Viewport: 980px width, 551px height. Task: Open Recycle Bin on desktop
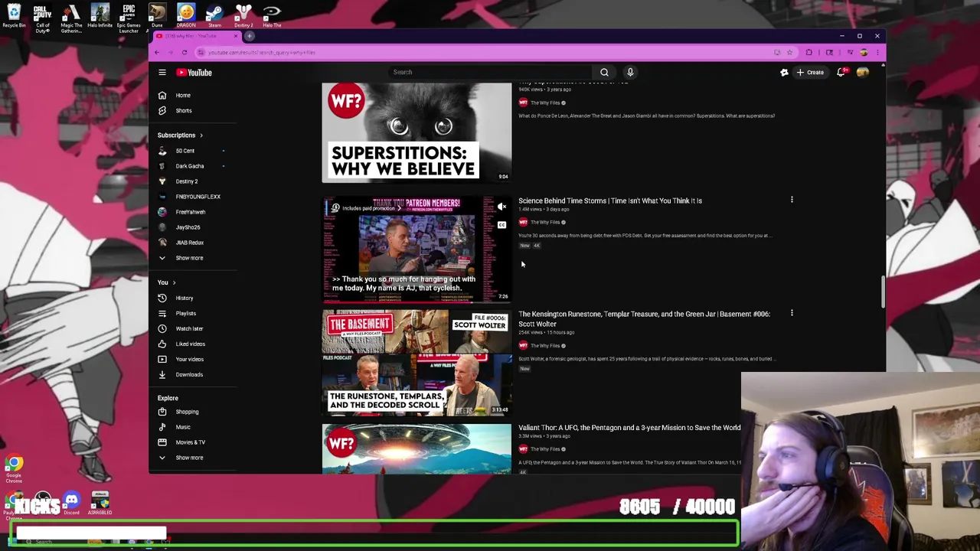(x=14, y=15)
